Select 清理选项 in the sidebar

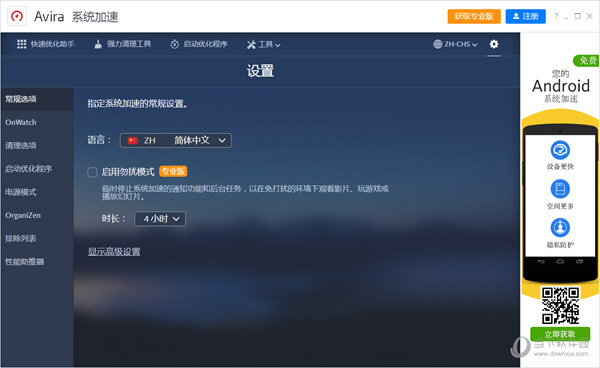[37, 146]
